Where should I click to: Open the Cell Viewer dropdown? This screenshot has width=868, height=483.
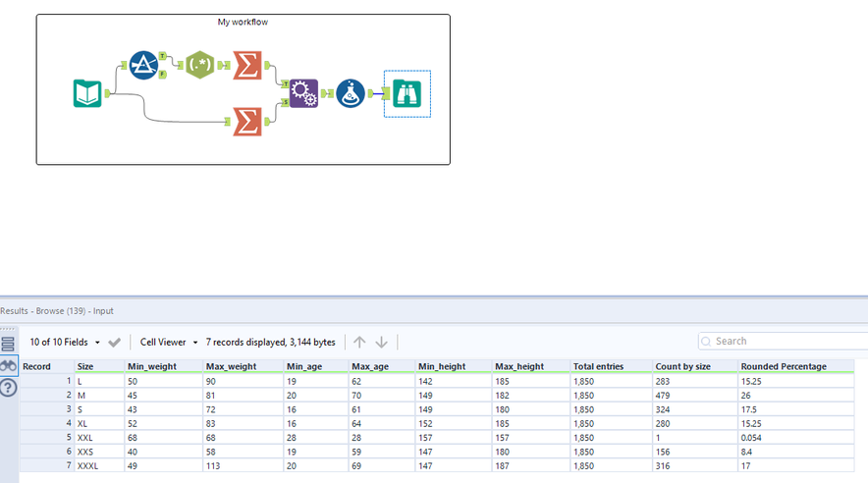169,343
